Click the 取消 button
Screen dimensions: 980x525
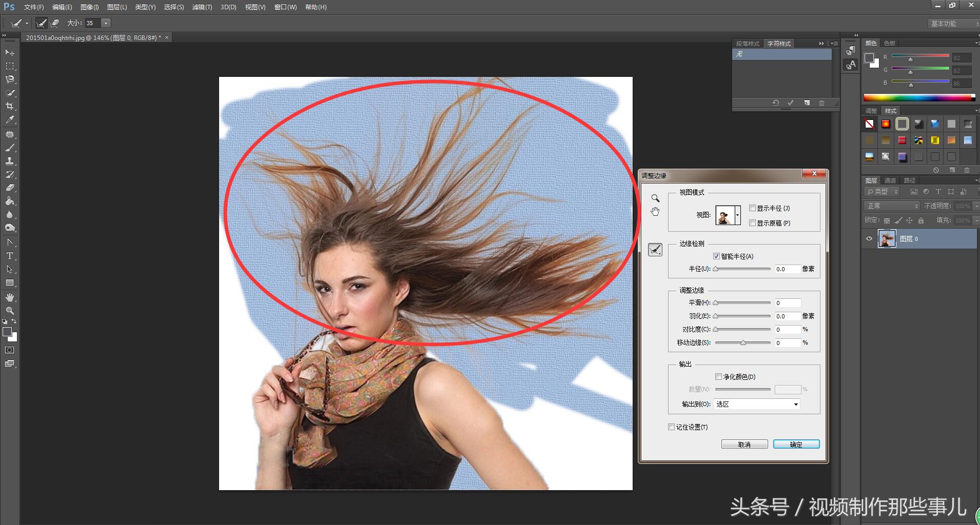[744, 445]
